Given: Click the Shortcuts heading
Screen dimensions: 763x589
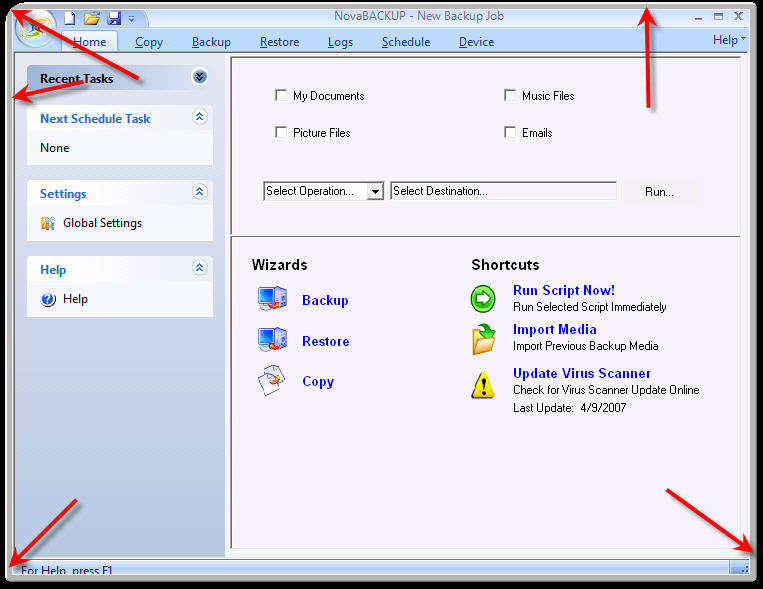Looking at the screenshot, I should (x=505, y=265).
